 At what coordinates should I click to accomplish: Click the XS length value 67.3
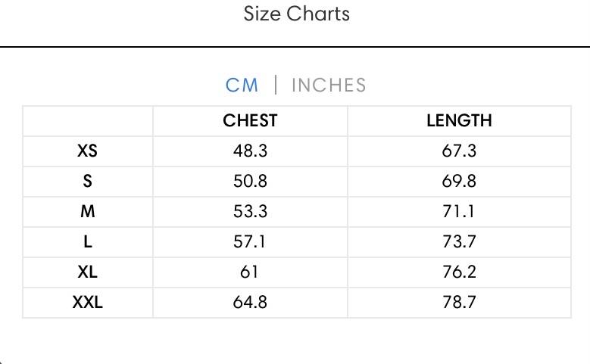tap(459, 151)
